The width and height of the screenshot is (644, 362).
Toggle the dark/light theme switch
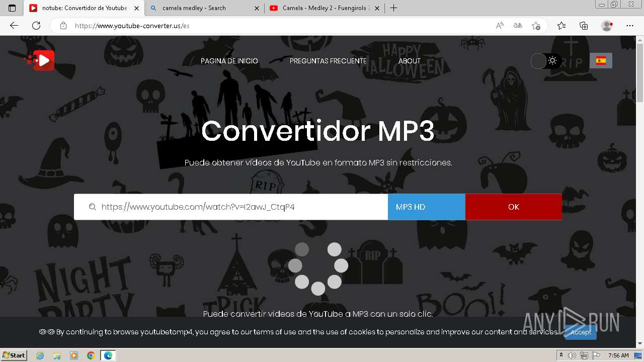coord(546,61)
